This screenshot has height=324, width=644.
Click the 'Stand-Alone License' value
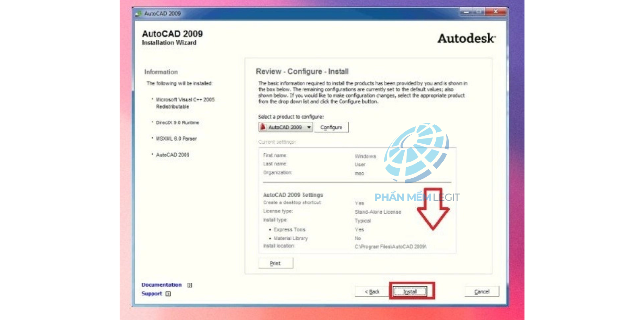(x=378, y=212)
